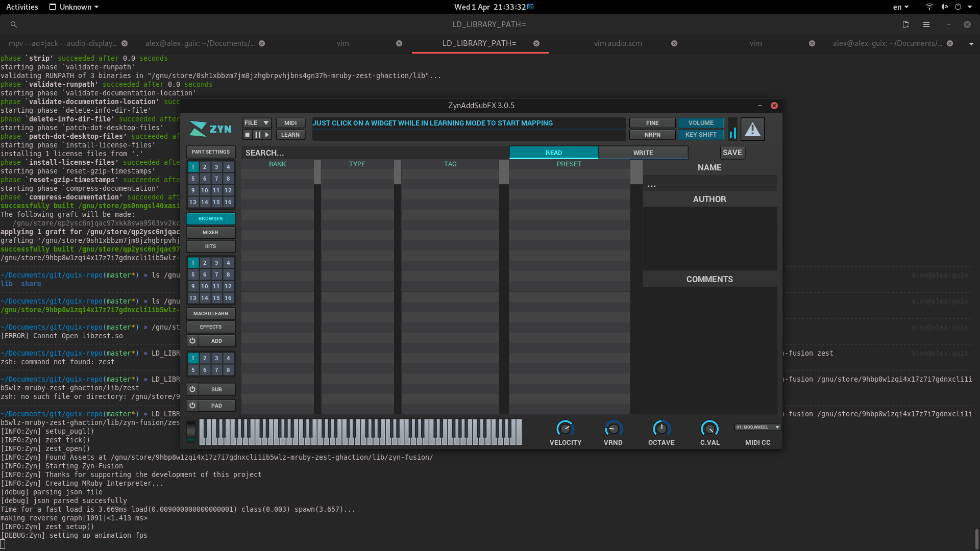Open the terminal hamburger menu
This screenshot has height=551, width=980.
tap(926, 24)
